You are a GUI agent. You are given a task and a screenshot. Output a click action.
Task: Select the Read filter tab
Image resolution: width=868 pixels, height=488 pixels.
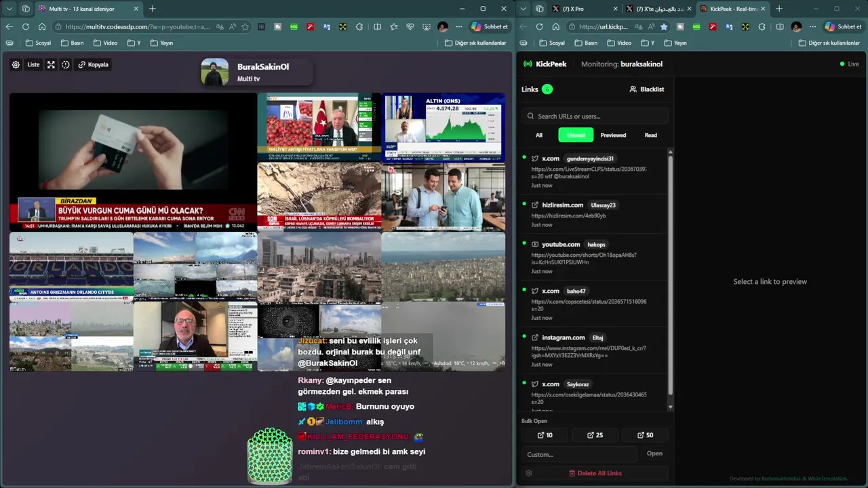click(x=650, y=135)
